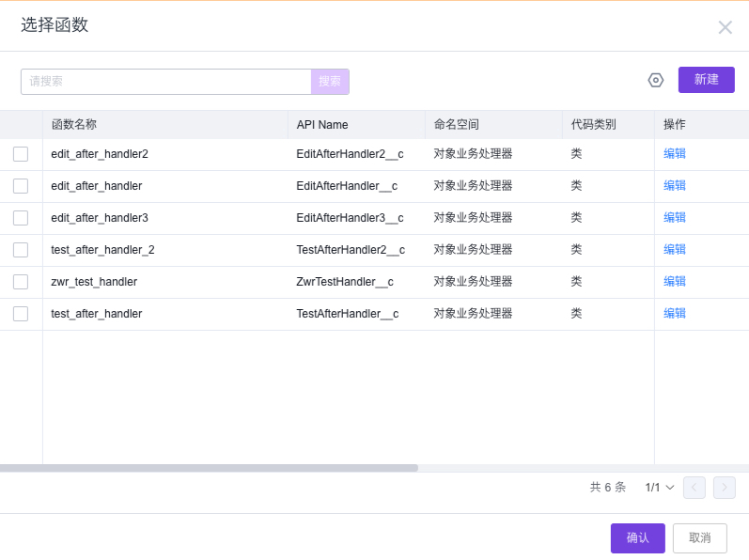Click the 函数名称 column header
The height and width of the screenshot is (560, 749).
(x=74, y=125)
